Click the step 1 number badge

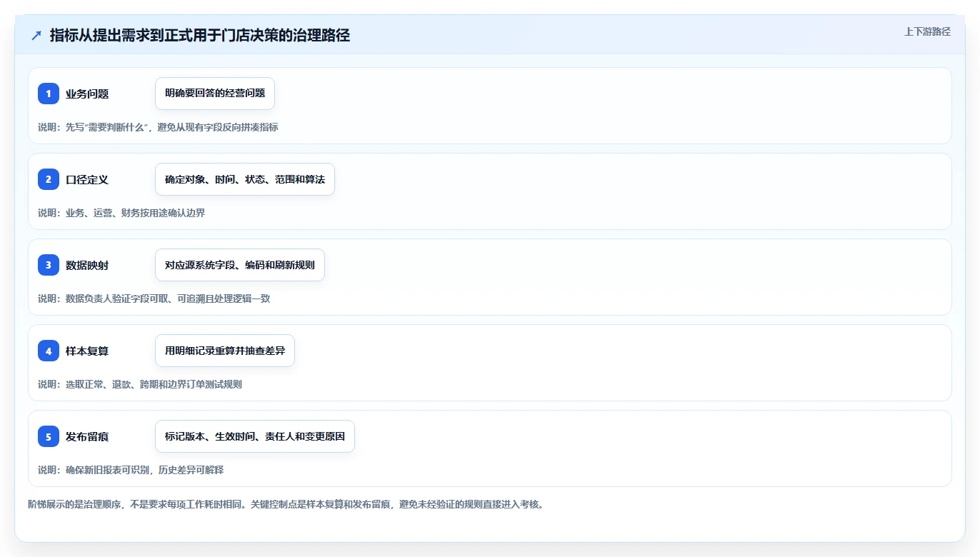49,94
